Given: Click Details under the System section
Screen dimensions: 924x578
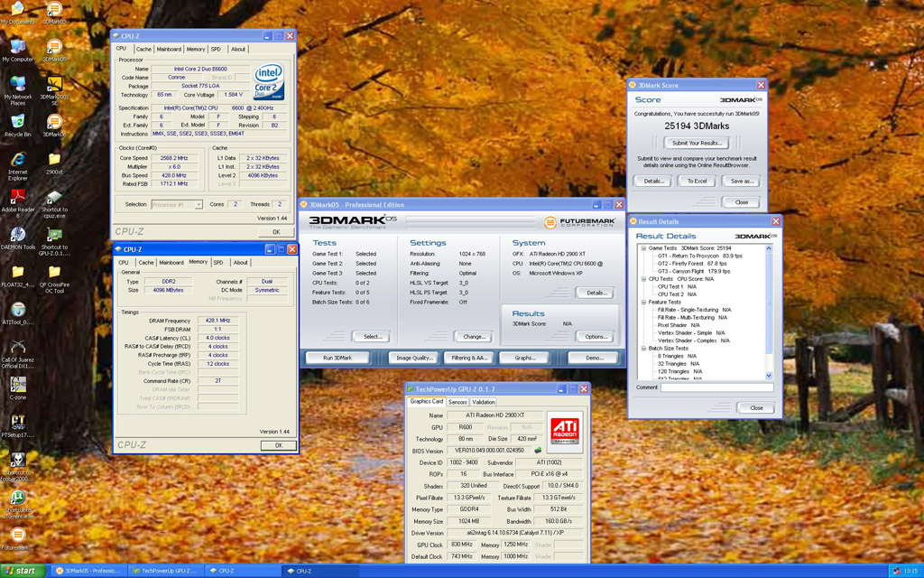Looking at the screenshot, I should pyautogui.click(x=596, y=293).
